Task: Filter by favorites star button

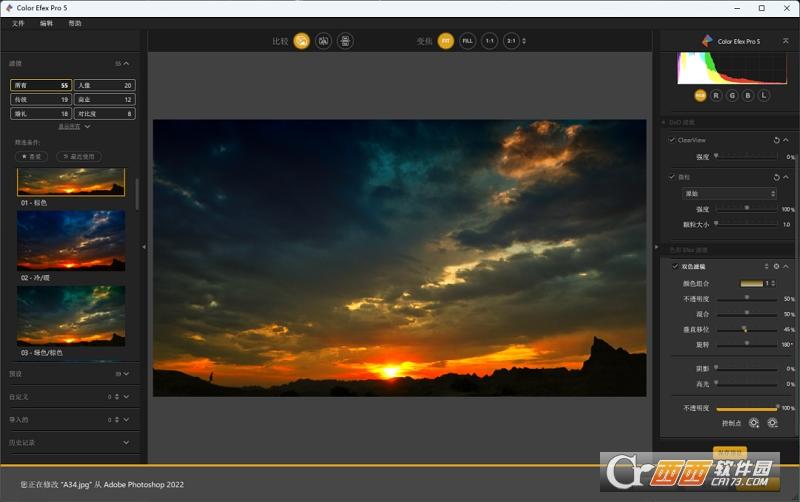Action: [x=32, y=157]
